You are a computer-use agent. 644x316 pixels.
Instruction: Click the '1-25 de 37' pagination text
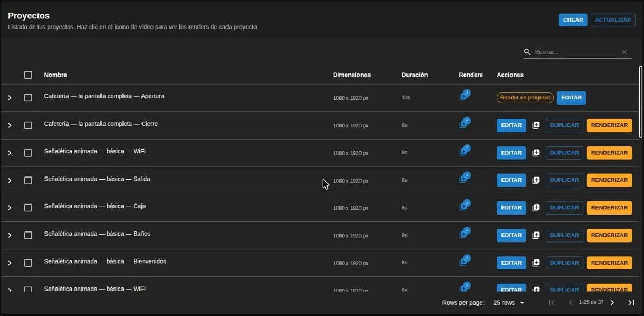pyautogui.click(x=591, y=303)
